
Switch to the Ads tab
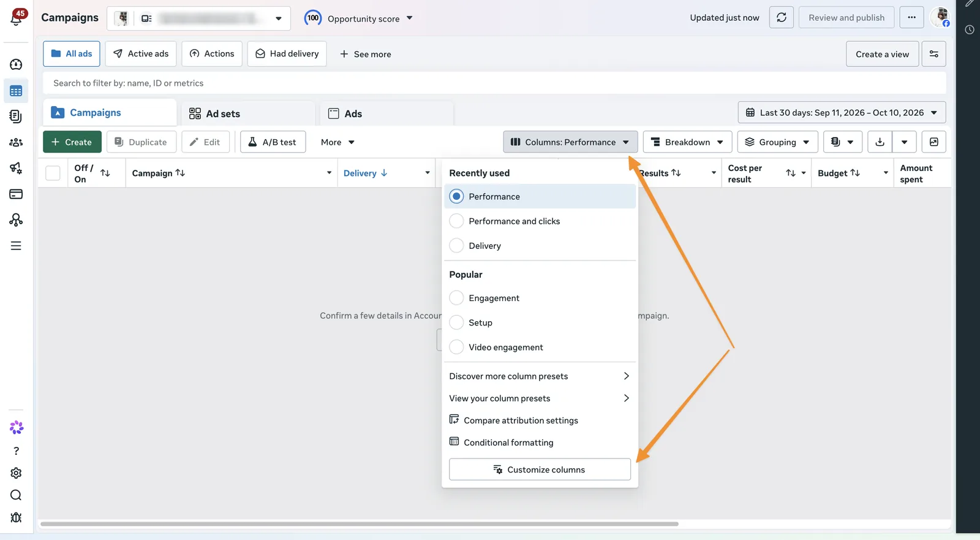click(386, 113)
